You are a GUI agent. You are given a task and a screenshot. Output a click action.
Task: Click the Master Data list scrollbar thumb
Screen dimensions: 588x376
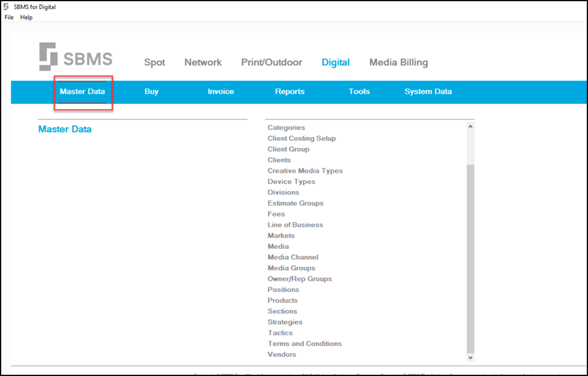point(470,258)
